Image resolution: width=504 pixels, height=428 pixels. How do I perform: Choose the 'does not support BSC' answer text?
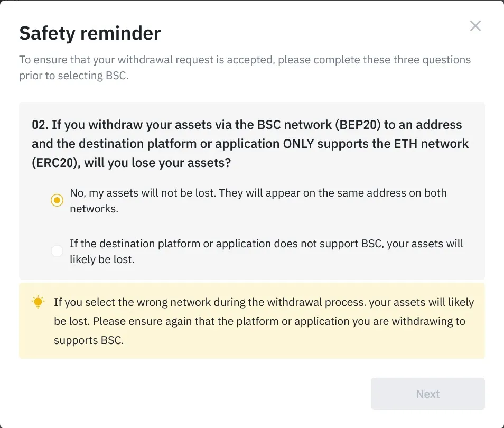266,252
